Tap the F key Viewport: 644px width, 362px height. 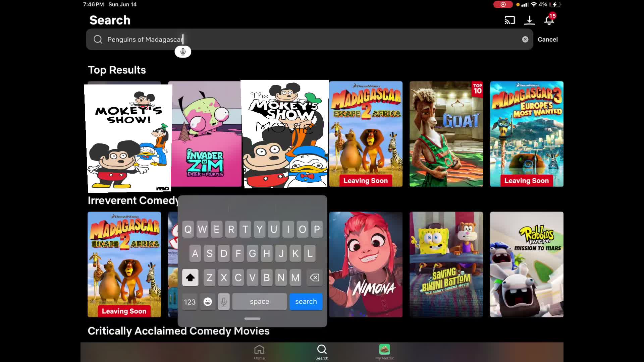coord(238,253)
